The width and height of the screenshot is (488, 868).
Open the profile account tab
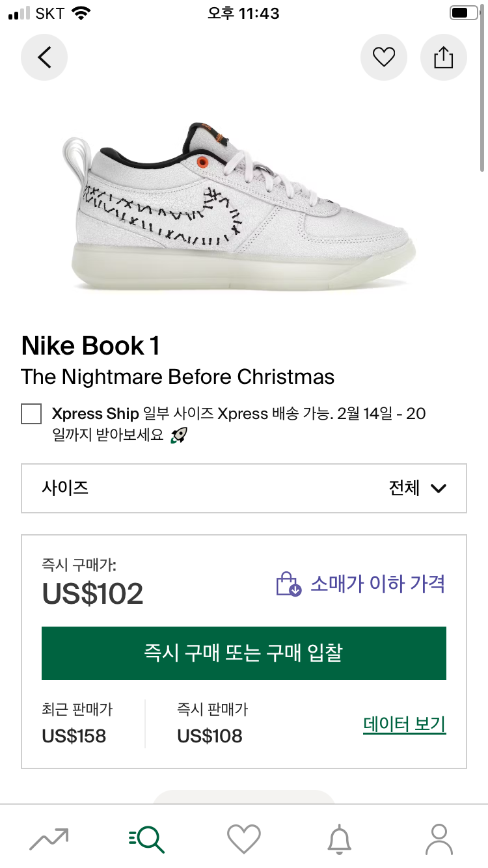click(439, 839)
